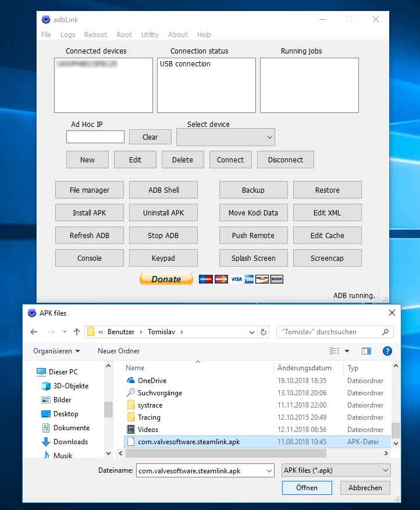This screenshot has height=510, width=420.
Task: Expand the Select device dropdown
Action: pyautogui.click(x=226, y=137)
